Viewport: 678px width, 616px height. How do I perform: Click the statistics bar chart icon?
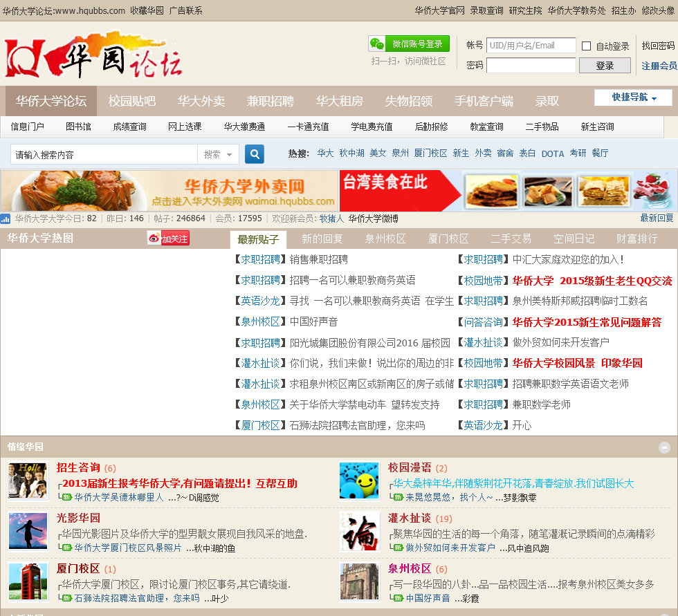coord(6,219)
